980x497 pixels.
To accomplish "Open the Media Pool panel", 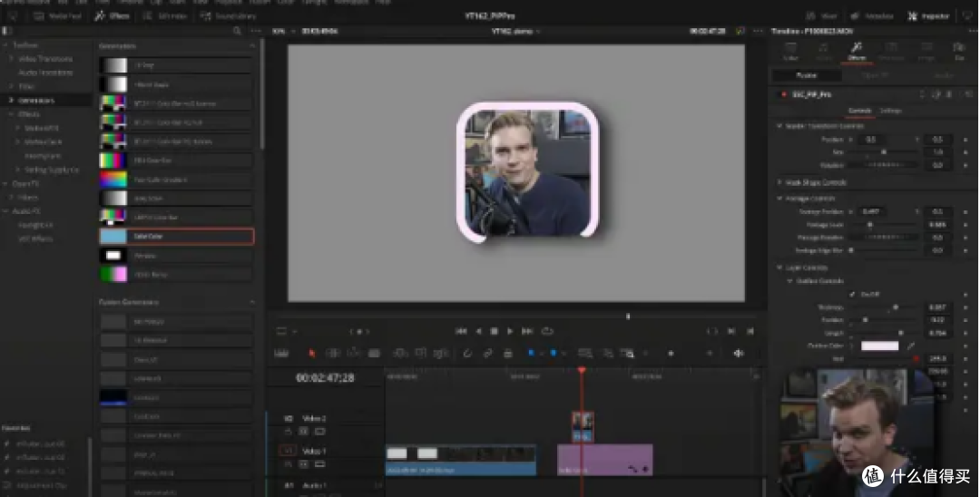I will point(59,15).
